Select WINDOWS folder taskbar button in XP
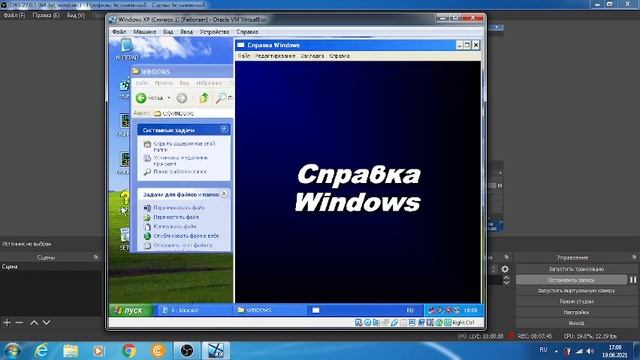Viewport: 640px width, 360px height. tap(270, 310)
